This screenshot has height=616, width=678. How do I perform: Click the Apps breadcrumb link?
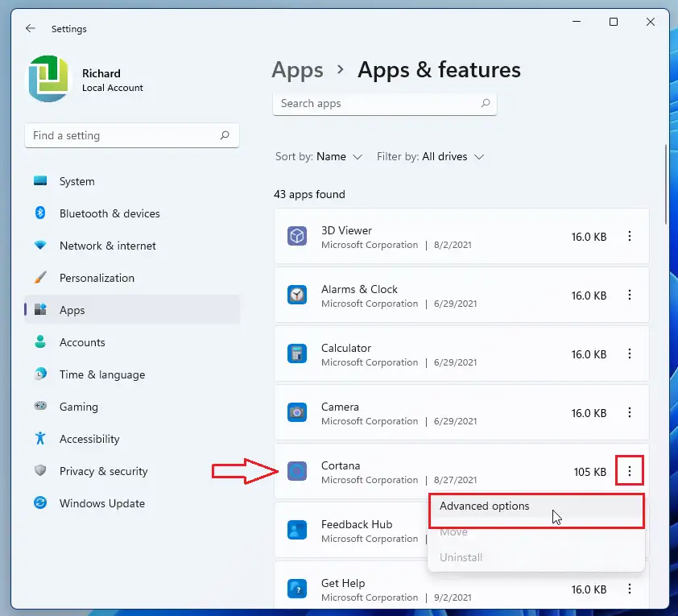point(297,70)
